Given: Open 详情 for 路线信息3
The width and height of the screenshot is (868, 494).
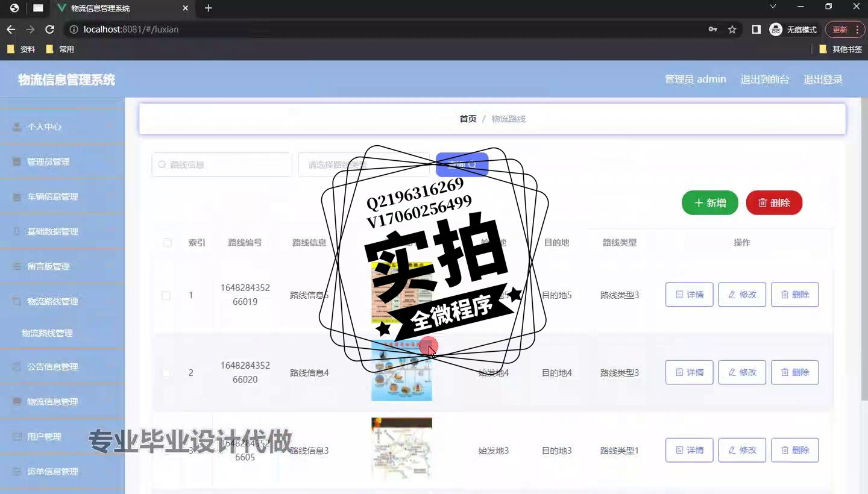Looking at the screenshot, I should (689, 450).
